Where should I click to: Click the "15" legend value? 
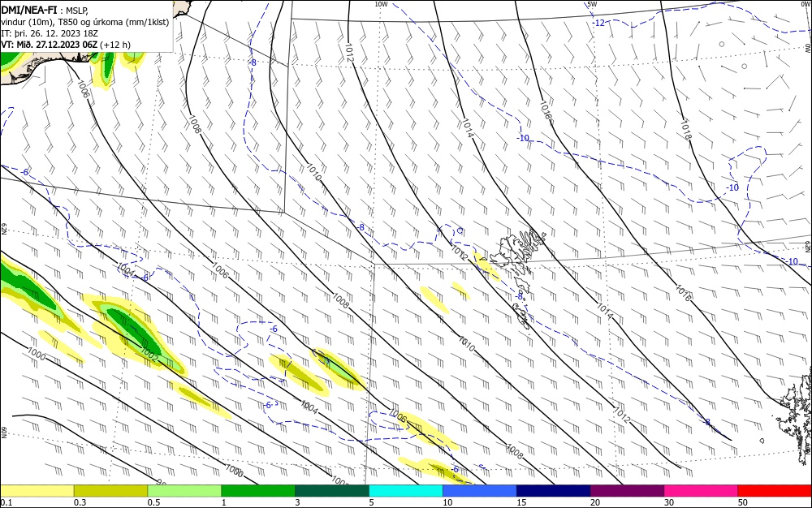click(521, 502)
